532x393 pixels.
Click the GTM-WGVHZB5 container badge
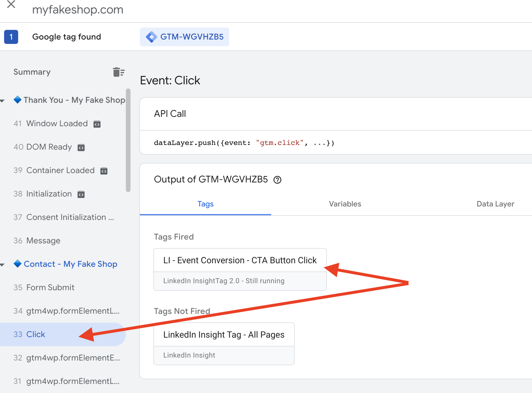pyautogui.click(x=184, y=37)
